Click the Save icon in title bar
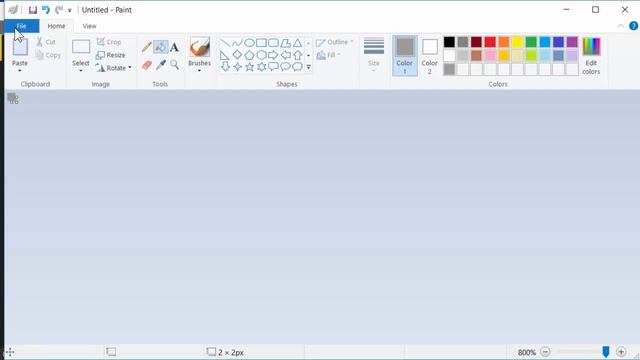 [33, 10]
